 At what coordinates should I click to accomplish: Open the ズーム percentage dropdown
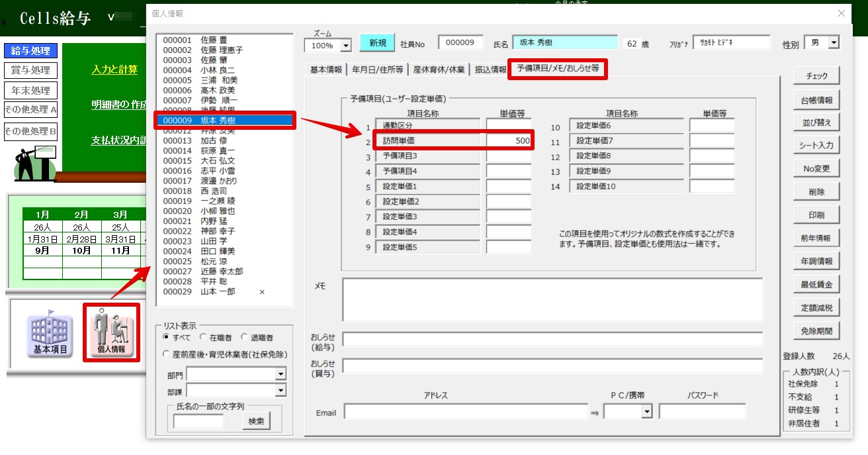click(345, 46)
